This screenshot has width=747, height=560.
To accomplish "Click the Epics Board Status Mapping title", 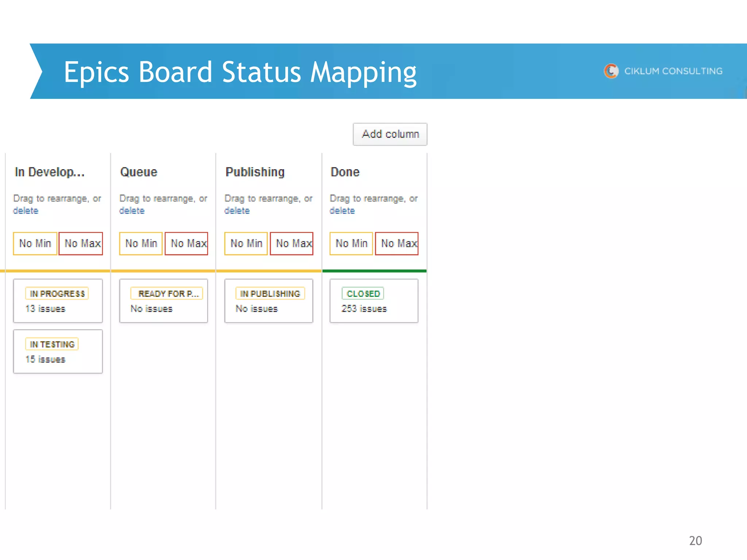I will point(240,72).
